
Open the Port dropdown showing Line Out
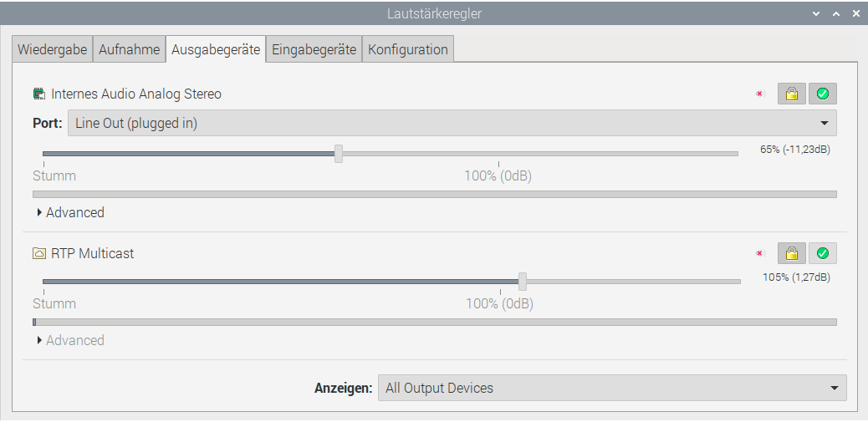pos(452,123)
